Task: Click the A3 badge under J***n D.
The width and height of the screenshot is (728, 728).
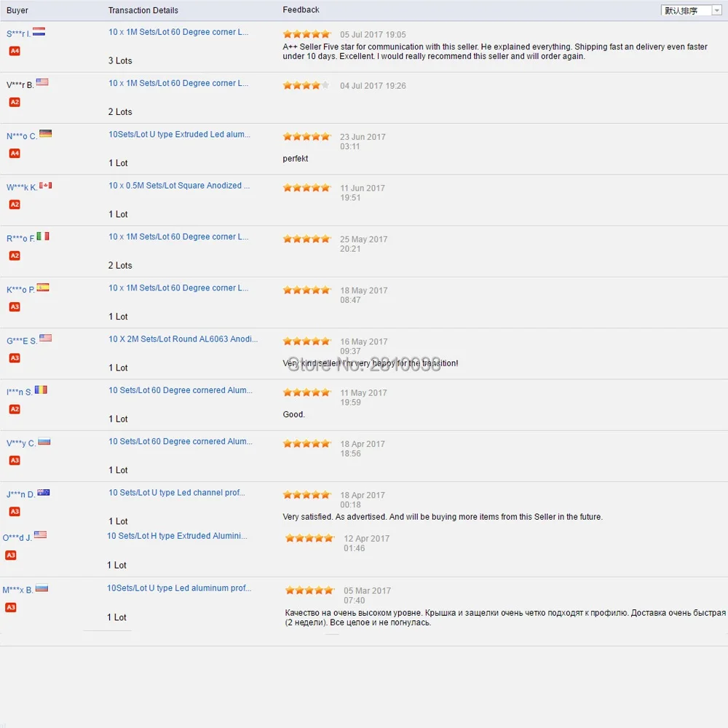Action: click(x=15, y=511)
